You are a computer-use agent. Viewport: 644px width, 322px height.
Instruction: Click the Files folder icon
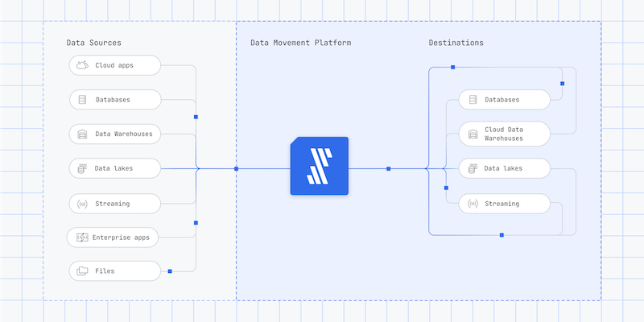(x=82, y=271)
